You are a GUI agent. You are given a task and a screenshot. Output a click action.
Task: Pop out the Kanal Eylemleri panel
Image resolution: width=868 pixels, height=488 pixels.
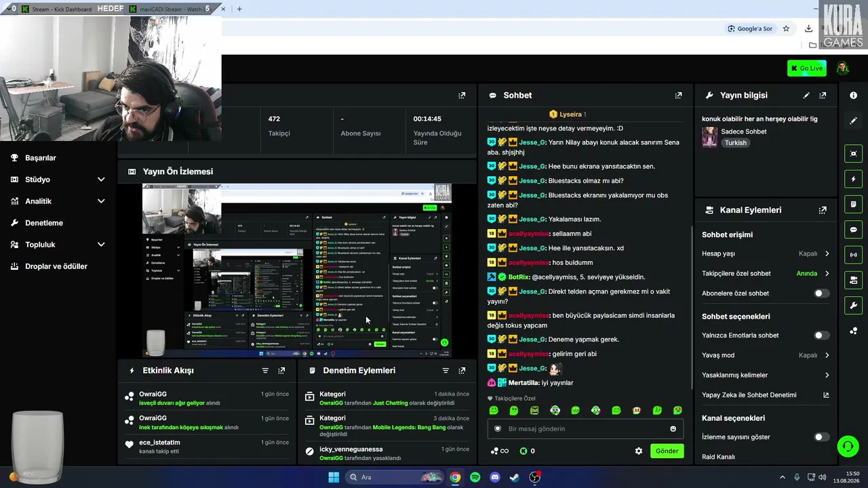click(x=823, y=210)
